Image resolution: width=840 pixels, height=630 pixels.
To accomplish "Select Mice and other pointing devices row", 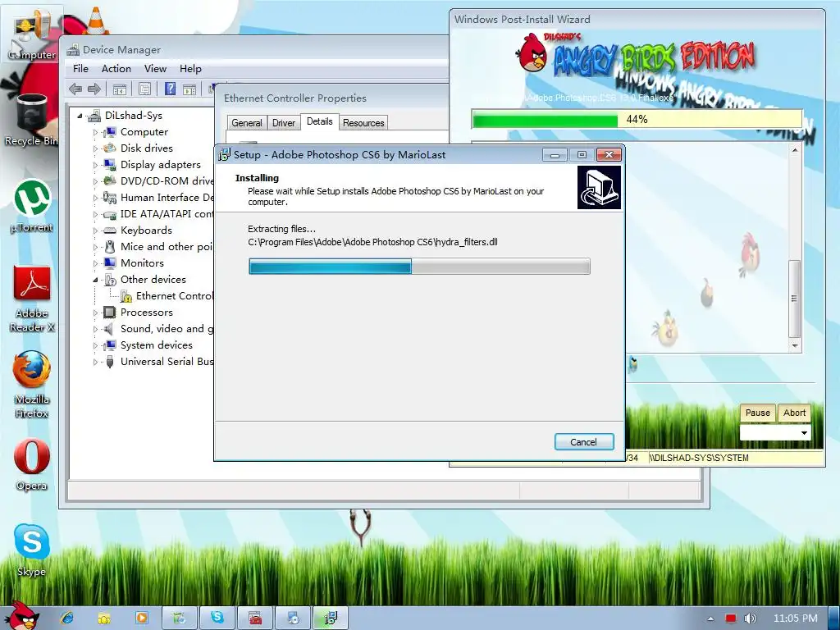I will point(158,247).
